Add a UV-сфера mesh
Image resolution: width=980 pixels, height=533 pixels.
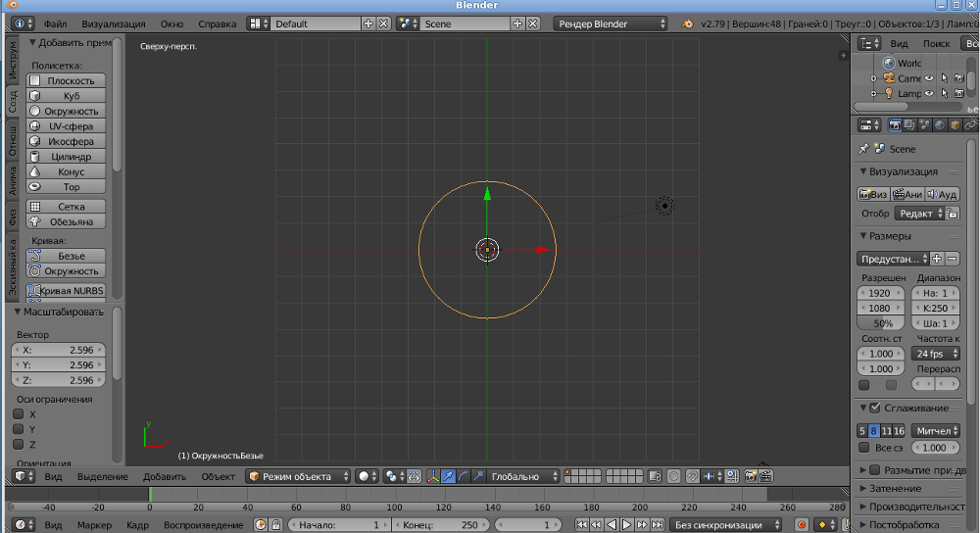pos(66,126)
